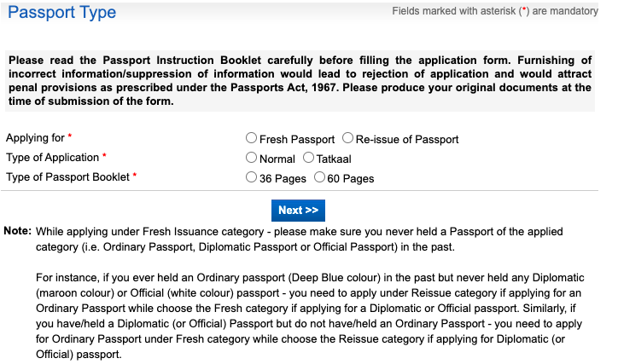Viewport: 618px width, 364px height.
Task: Select the Fresh Passport radio button
Action: 251,138
